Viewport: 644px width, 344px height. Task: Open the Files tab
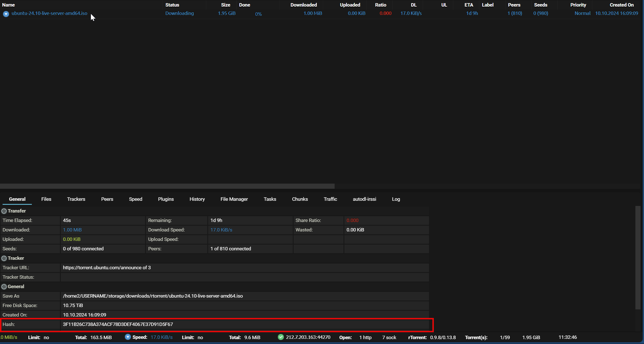tap(46, 199)
